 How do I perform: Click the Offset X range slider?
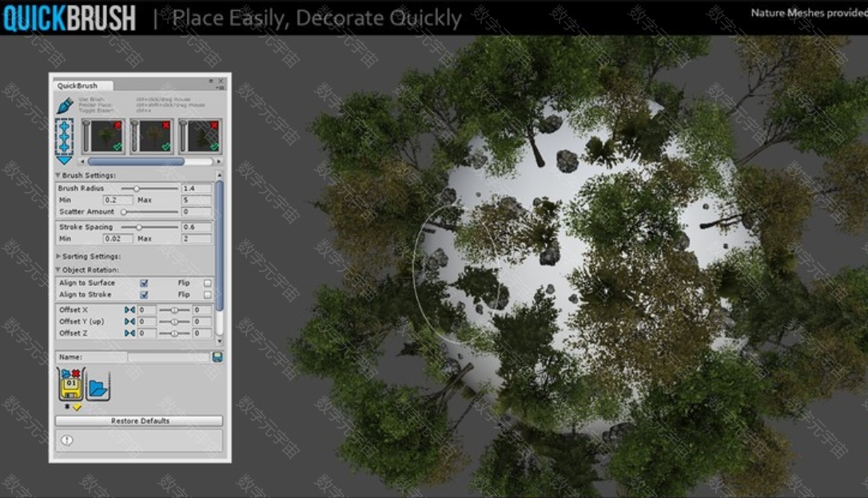(174, 310)
